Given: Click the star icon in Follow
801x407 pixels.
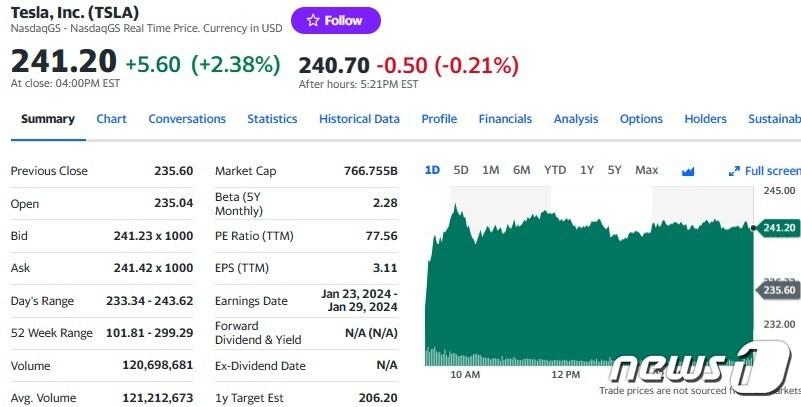Looking at the screenshot, I should (x=313, y=20).
